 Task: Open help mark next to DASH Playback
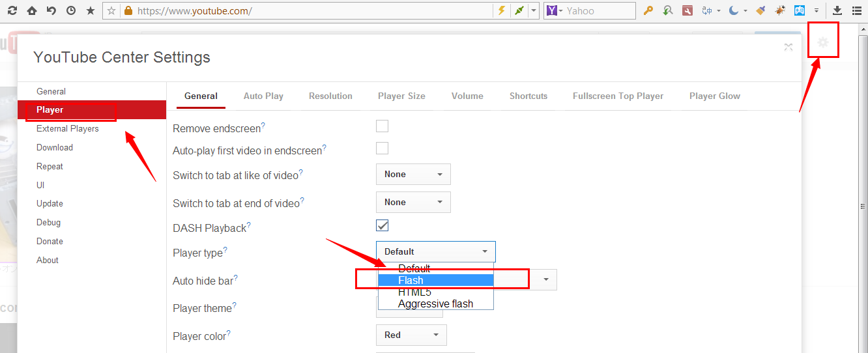coord(248,225)
